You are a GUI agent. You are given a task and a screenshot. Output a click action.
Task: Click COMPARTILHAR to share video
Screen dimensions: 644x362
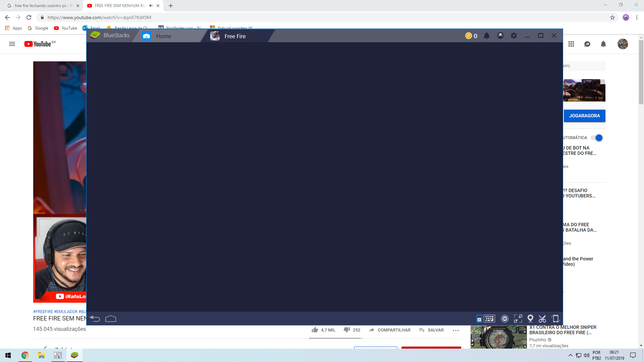[x=390, y=330]
